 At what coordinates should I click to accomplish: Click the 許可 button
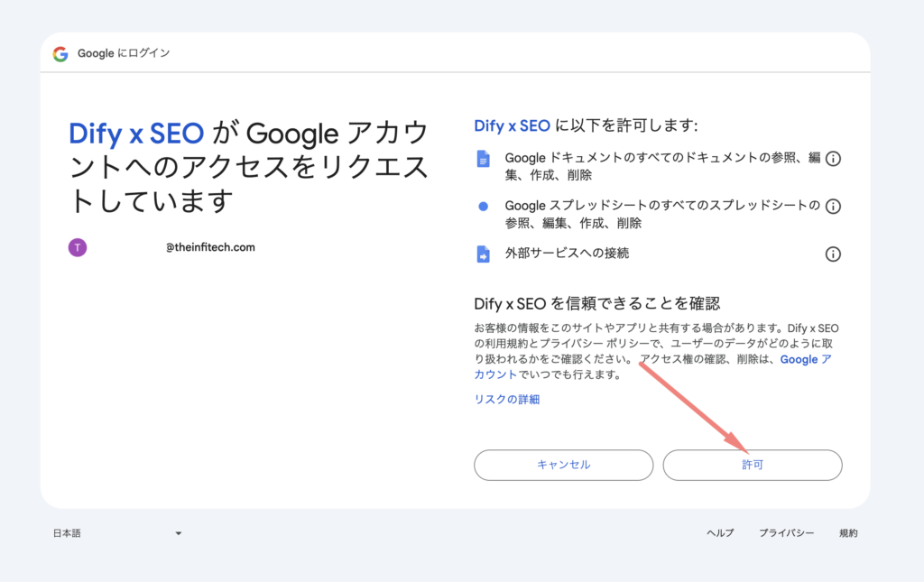point(753,465)
